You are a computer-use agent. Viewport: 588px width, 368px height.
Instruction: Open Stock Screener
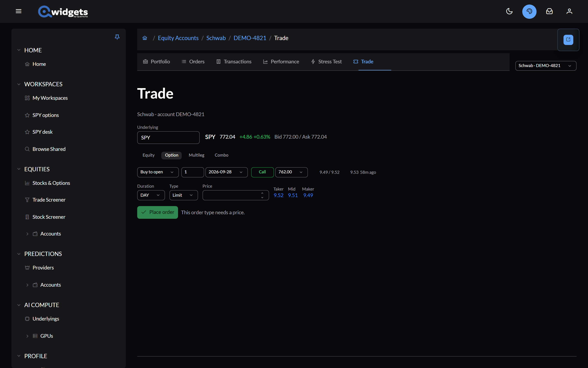[x=49, y=217]
